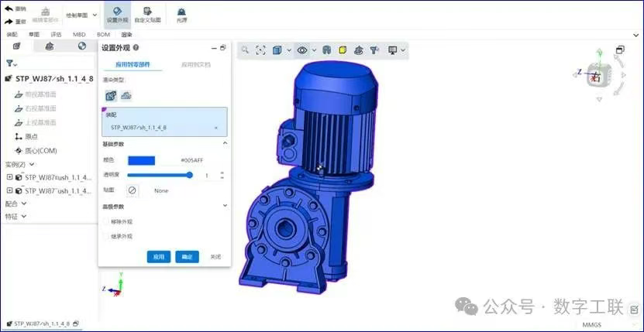644x332 pixels.
Task: Click the magnifier search icon in view toolbar
Action: click(x=245, y=50)
